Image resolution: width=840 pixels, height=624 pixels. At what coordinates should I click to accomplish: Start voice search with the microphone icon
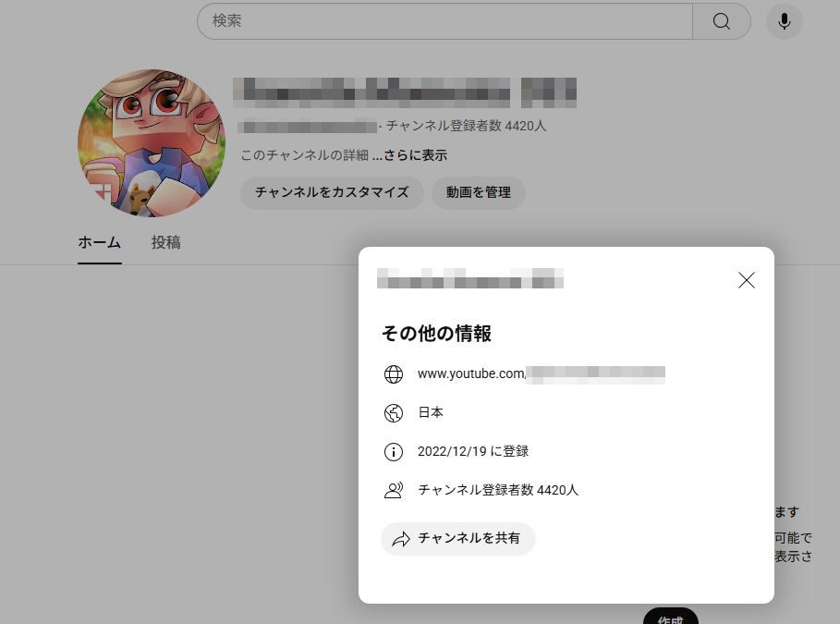784,21
